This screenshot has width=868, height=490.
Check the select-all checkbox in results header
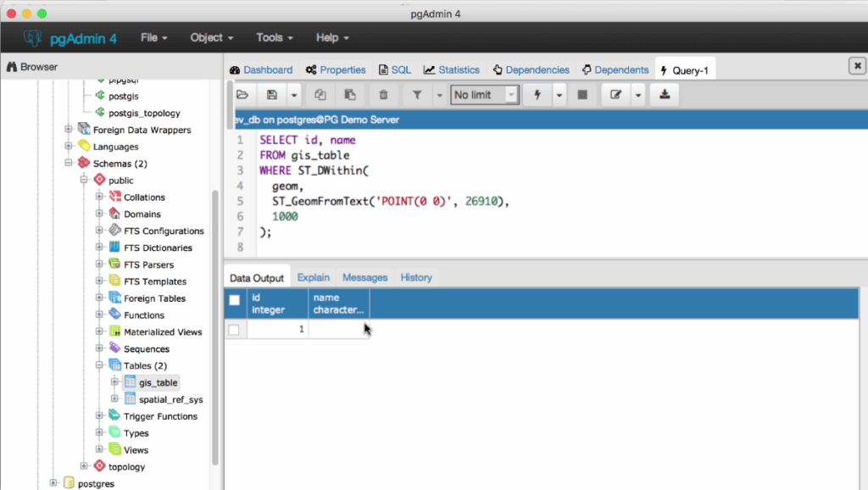click(234, 300)
